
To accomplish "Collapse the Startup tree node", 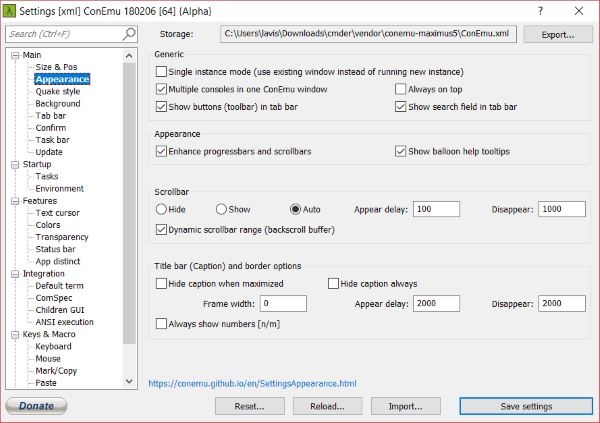I will click(x=15, y=165).
